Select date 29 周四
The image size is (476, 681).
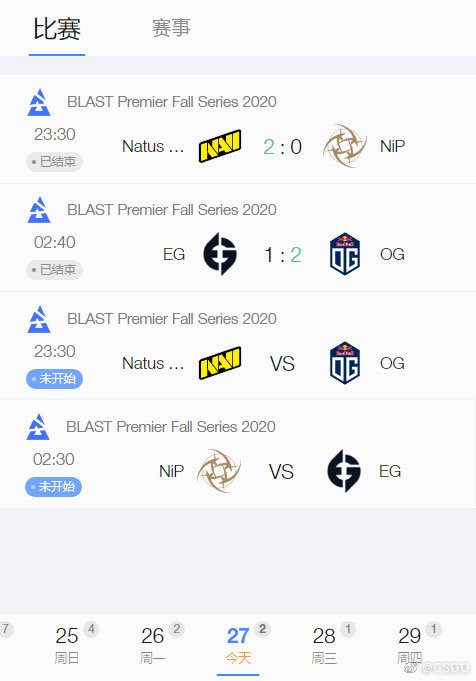coord(410,645)
